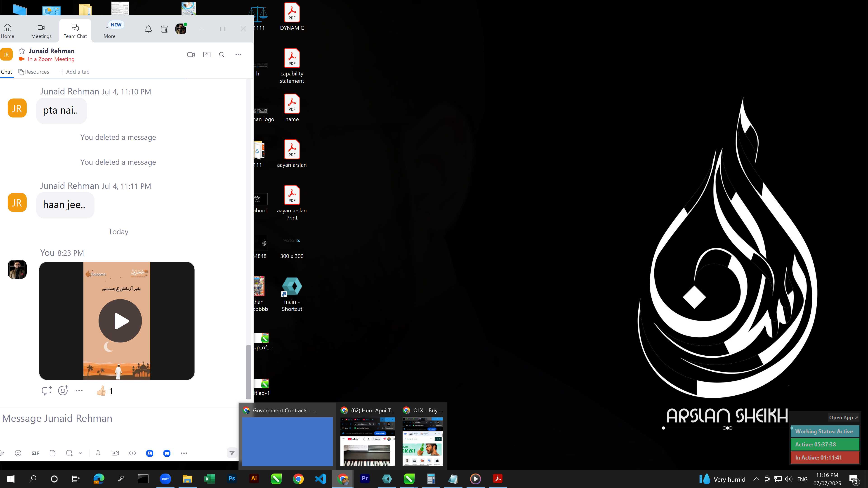The height and width of the screenshot is (488, 868).
Task: Select the 'pta nai..' message bubble
Action: pos(61,110)
